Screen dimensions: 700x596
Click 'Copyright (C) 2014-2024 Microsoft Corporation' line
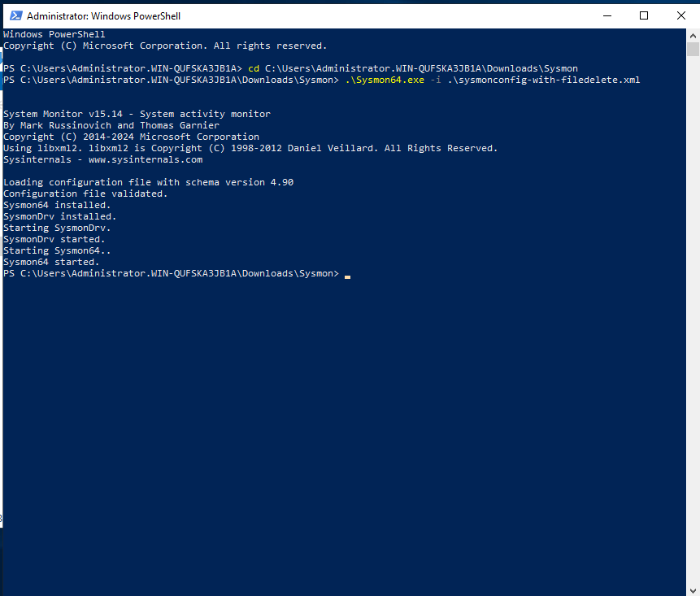pyautogui.click(x=131, y=137)
